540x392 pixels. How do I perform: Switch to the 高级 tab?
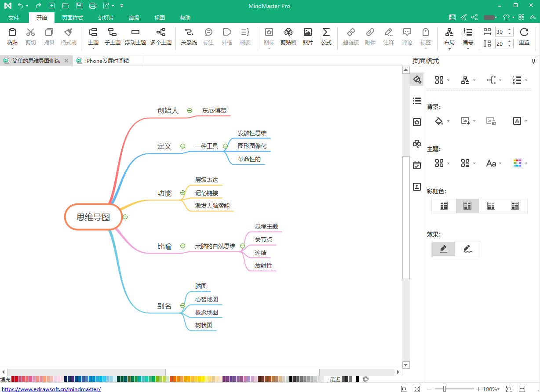[x=134, y=18]
